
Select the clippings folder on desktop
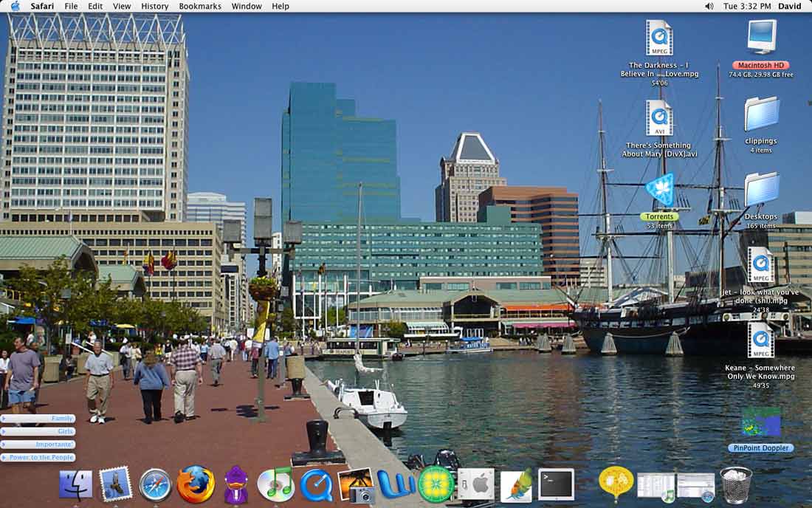coord(762,114)
